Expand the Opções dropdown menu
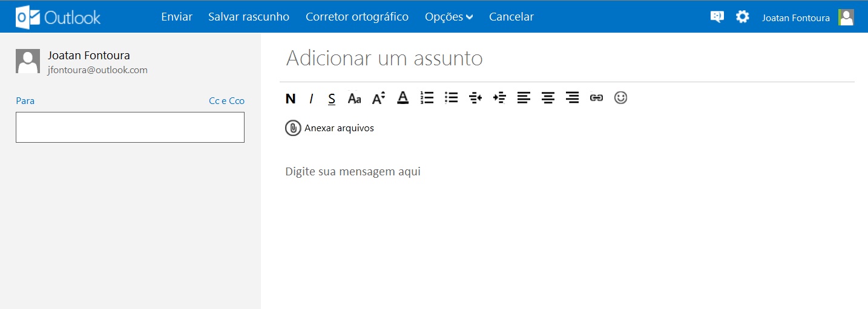Viewport: 868px width, 309px height. click(449, 17)
